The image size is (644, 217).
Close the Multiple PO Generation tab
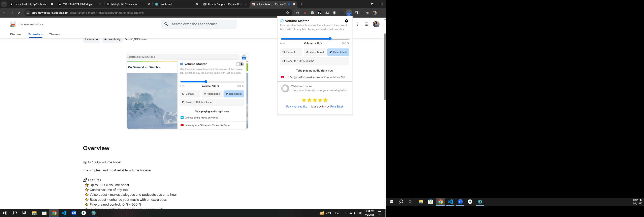point(149,4)
